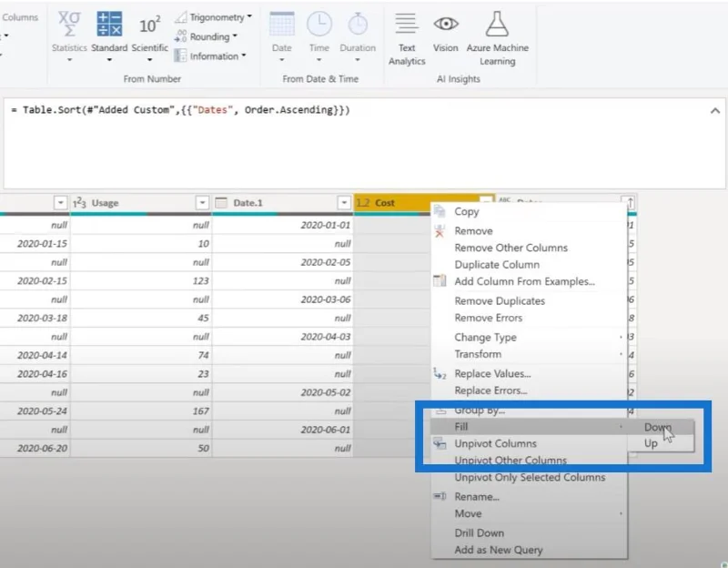728x568 pixels.
Task: Collapse the formula bar with chevron
Action: click(x=715, y=110)
